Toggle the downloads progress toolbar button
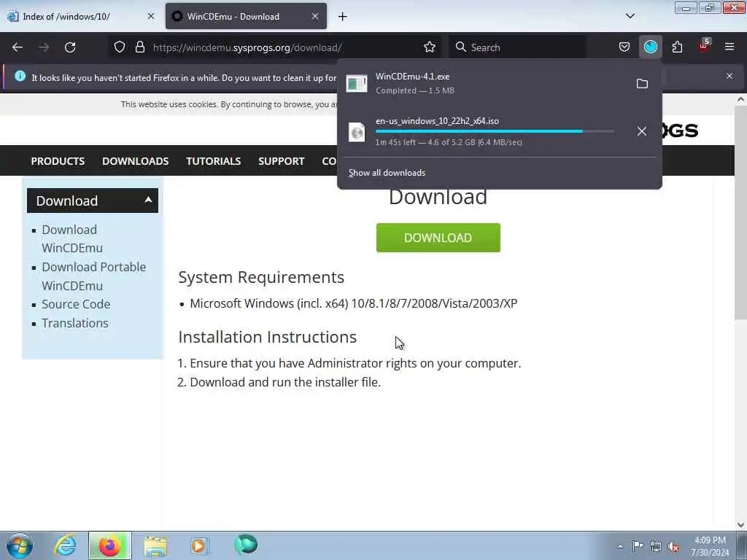Screen dimensions: 747x560 (651, 47)
